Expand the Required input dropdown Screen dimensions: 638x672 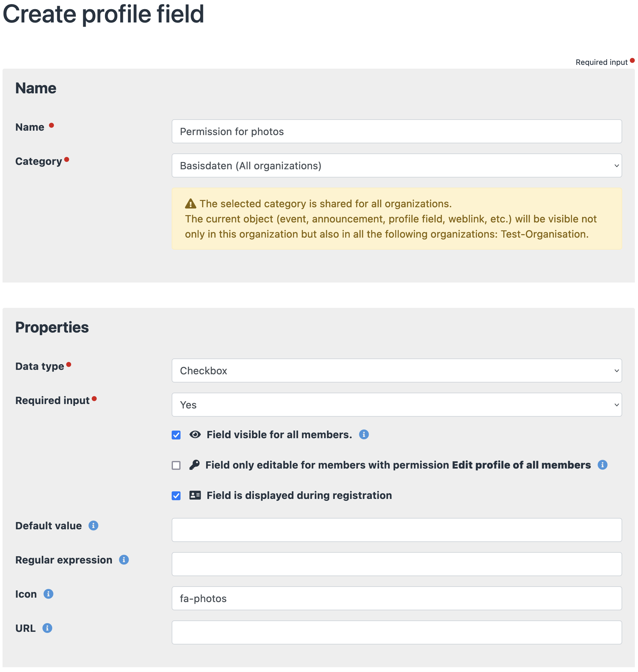[x=396, y=405]
